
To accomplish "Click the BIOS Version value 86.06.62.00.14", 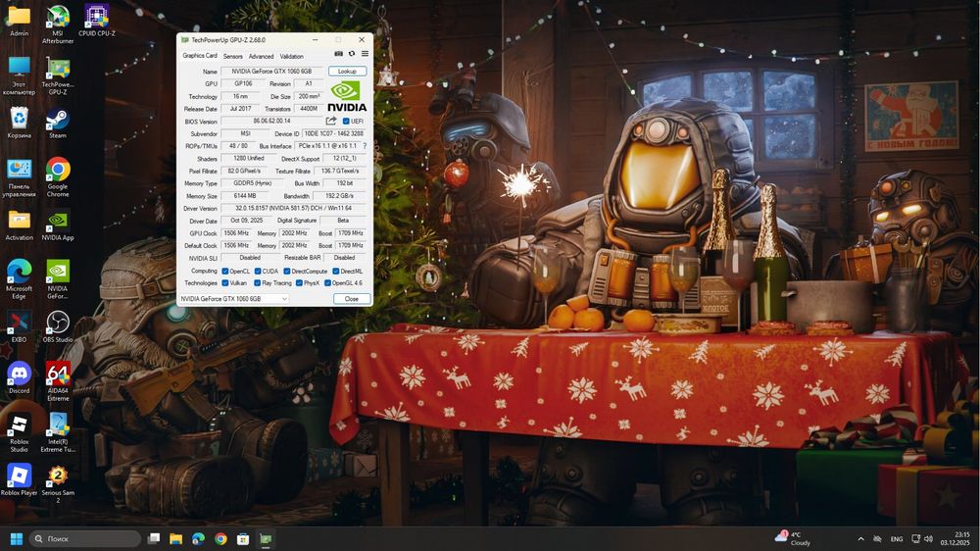I will click(271, 121).
